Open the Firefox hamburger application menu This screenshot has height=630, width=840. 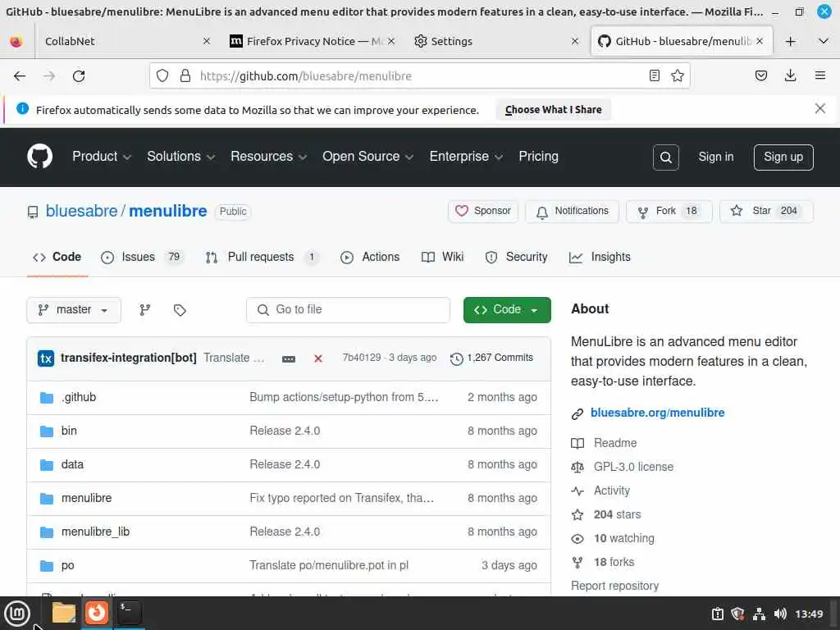pyautogui.click(x=819, y=75)
